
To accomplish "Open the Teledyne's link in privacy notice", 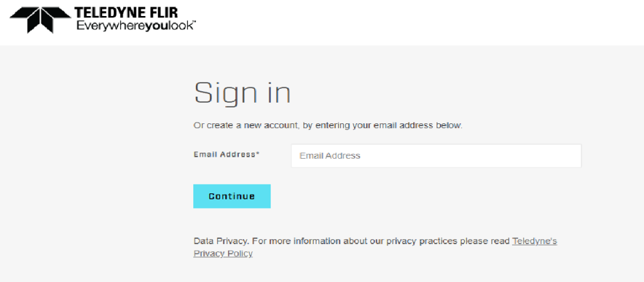I will [x=535, y=241].
